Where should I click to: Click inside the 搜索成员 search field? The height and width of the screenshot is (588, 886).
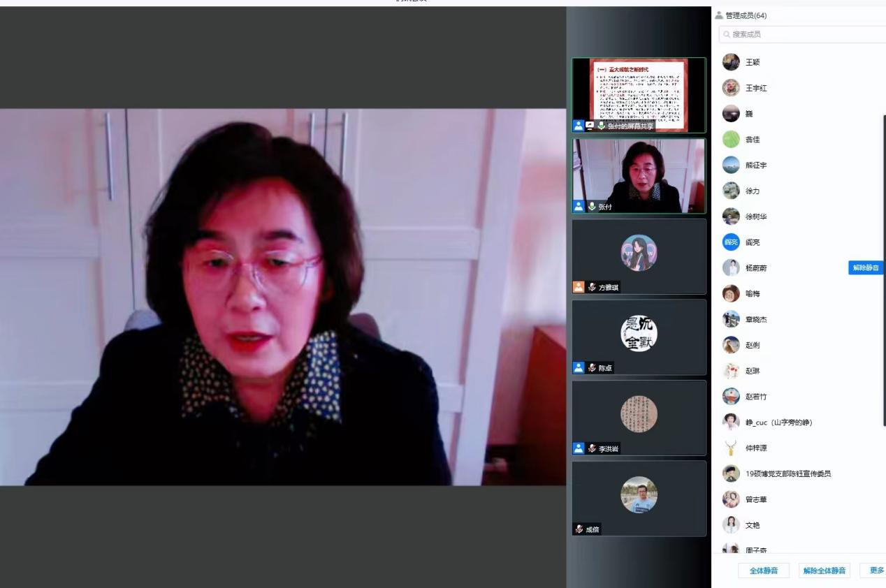[x=804, y=34]
